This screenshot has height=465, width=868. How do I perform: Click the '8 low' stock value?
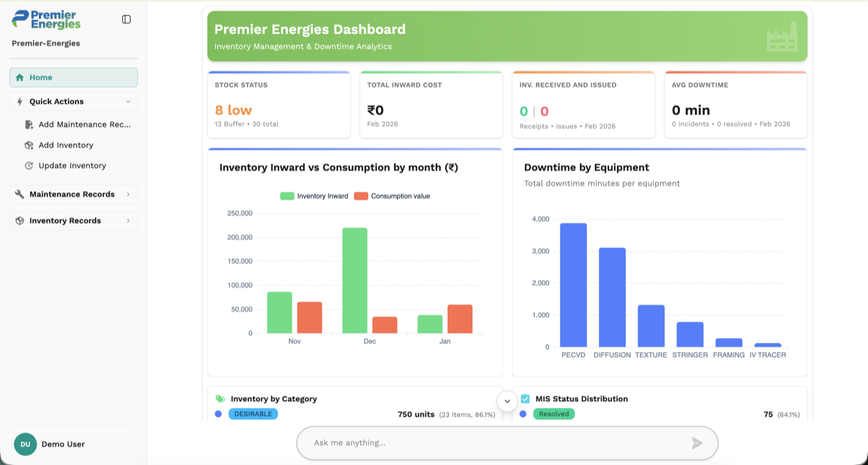point(234,110)
